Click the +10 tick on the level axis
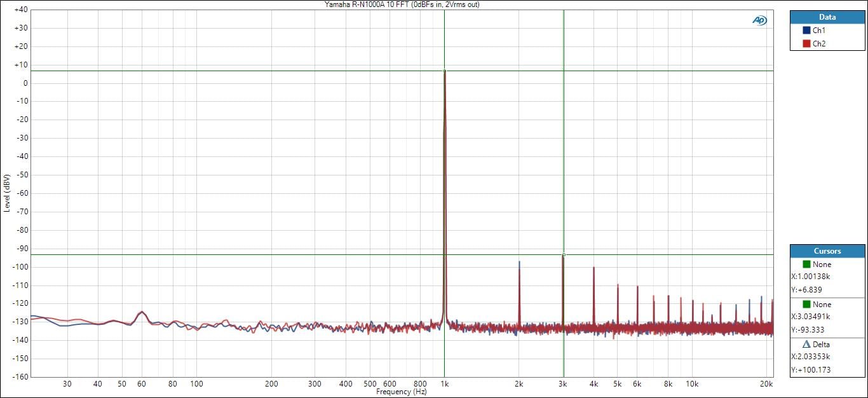Image resolution: width=868 pixels, height=398 pixels. (21, 65)
